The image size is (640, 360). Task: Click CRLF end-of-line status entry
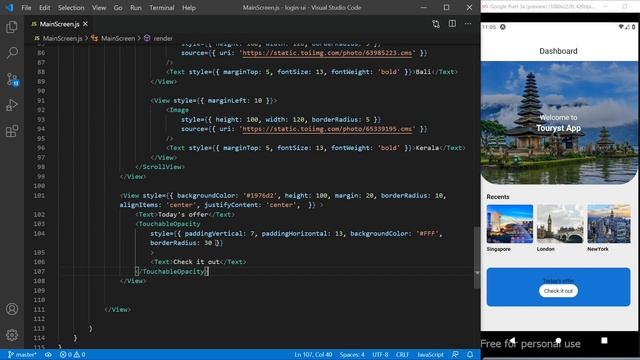402,354
